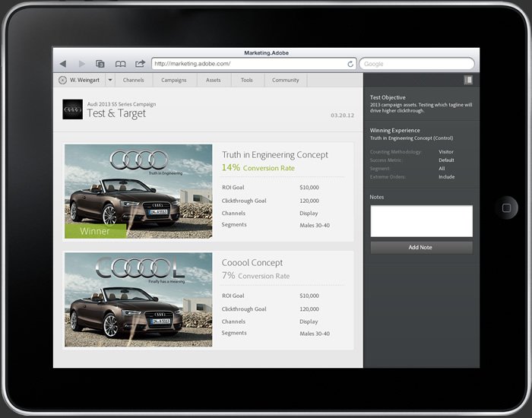Viewport: 532px width, 418px height.
Task: Click the Truth in Engineering Concept title
Action: (x=275, y=155)
